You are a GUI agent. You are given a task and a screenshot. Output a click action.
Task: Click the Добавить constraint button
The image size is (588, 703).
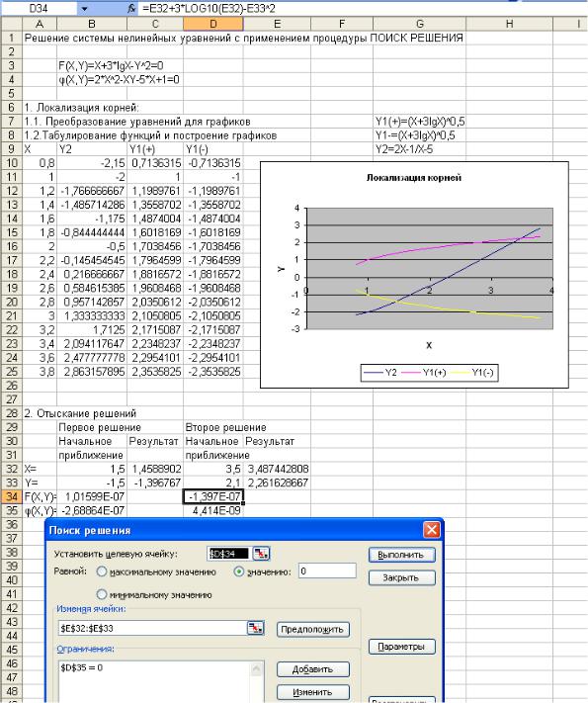pyautogui.click(x=313, y=669)
